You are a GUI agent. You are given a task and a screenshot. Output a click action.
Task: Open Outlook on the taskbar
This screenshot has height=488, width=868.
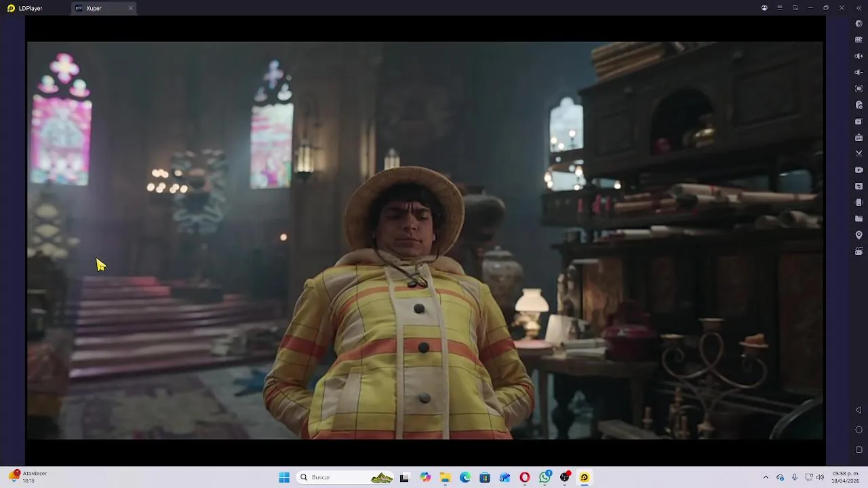(x=505, y=477)
